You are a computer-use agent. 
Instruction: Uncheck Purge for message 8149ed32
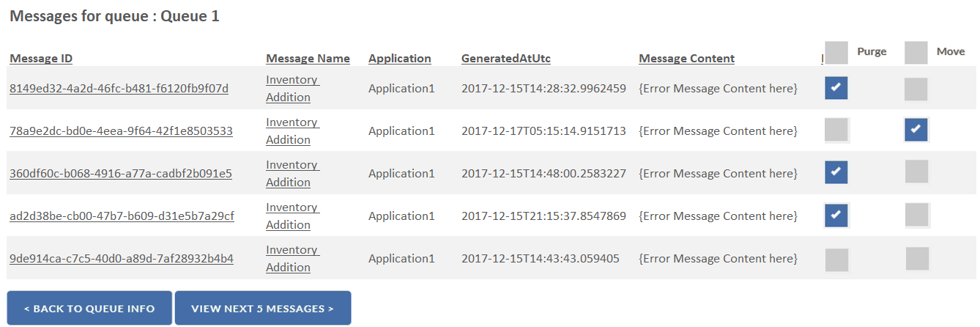[836, 88]
